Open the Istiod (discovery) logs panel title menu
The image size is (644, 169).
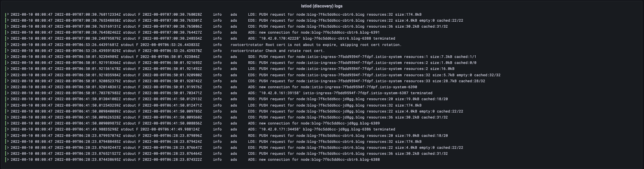coord(321,6)
